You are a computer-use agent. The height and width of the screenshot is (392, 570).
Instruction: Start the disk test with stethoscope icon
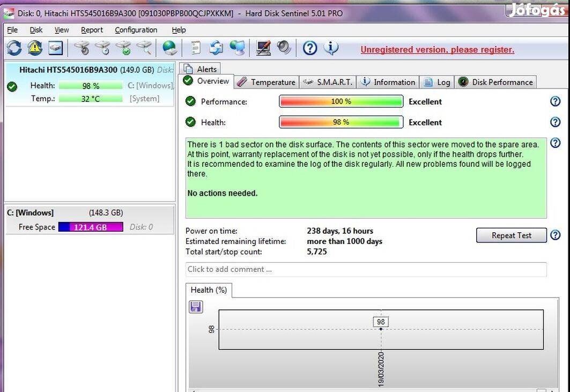click(x=82, y=48)
